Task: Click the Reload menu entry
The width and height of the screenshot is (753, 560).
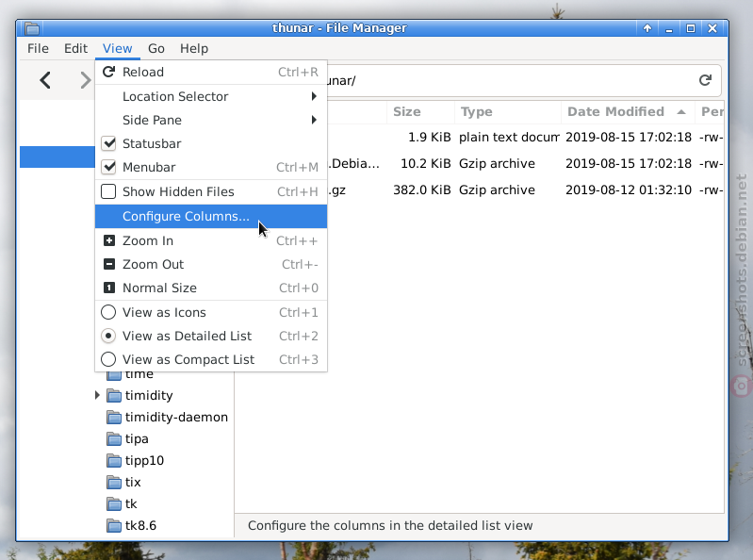Action: pyautogui.click(x=211, y=72)
